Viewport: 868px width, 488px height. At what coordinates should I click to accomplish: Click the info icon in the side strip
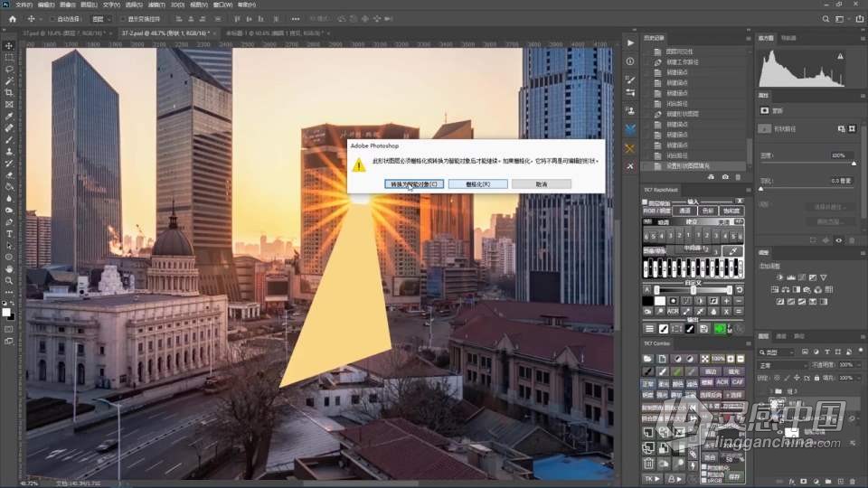(x=630, y=61)
